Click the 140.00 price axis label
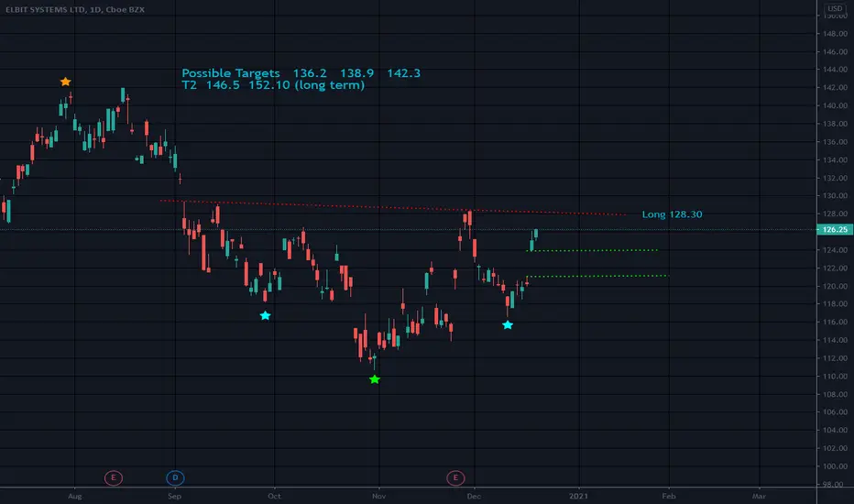The height and width of the screenshot is (504, 854). 835,105
